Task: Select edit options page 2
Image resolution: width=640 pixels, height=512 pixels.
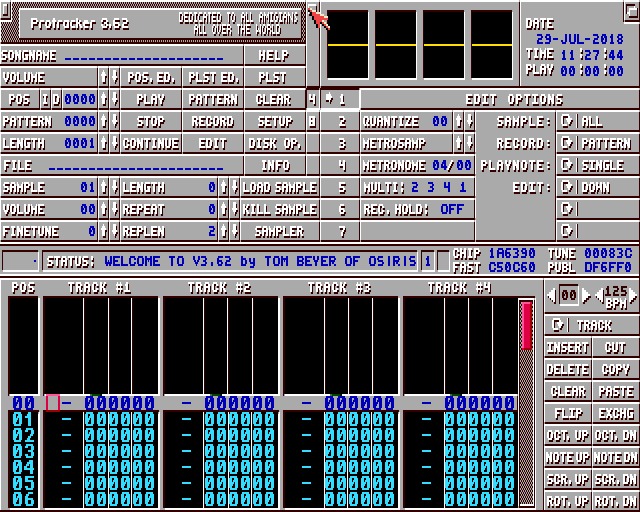Action: coord(340,122)
